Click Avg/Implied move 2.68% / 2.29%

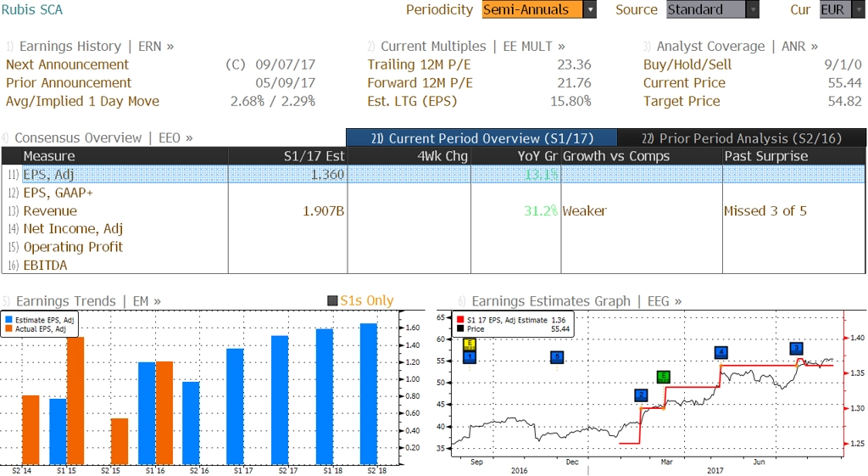273,101
